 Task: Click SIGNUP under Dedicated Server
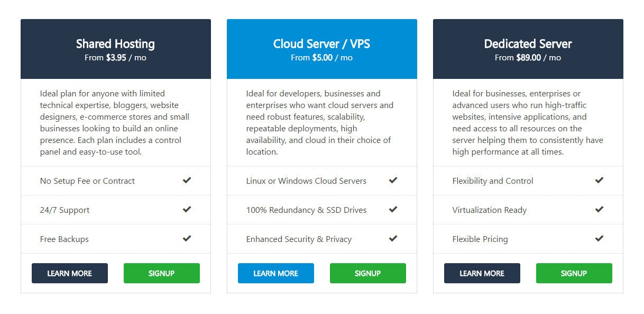coord(574,273)
